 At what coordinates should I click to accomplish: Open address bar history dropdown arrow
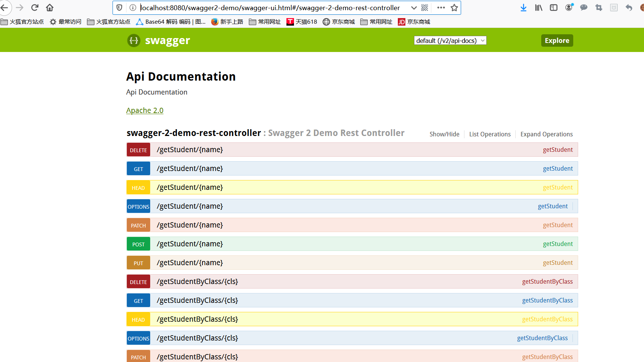click(x=414, y=8)
